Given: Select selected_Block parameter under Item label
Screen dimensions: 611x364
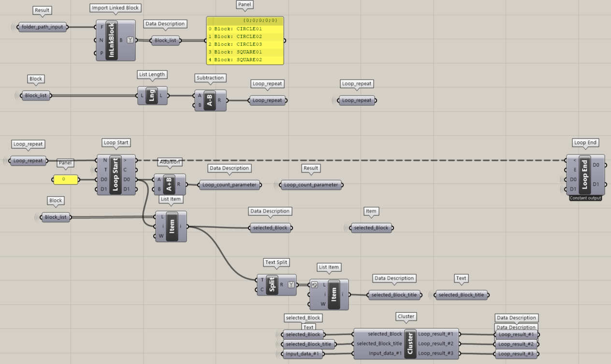Looking at the screenshot, I should (371, 227).
